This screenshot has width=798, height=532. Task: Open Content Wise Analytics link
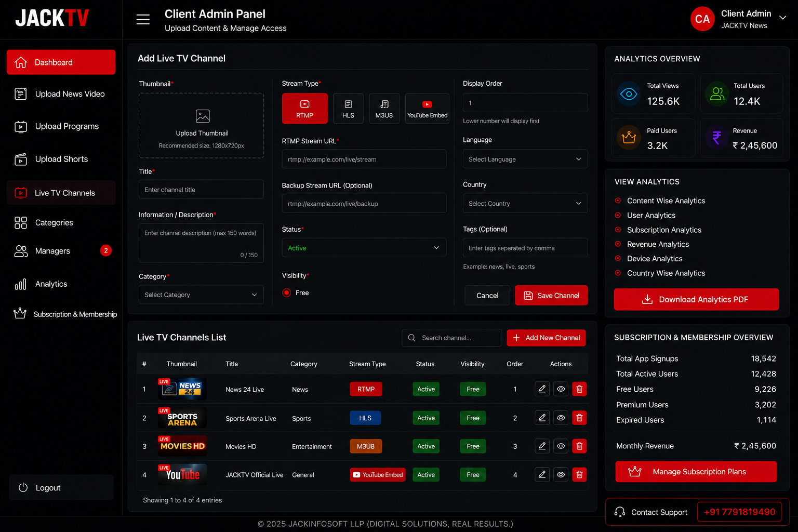pyautogui.click(x=666, y=201)
